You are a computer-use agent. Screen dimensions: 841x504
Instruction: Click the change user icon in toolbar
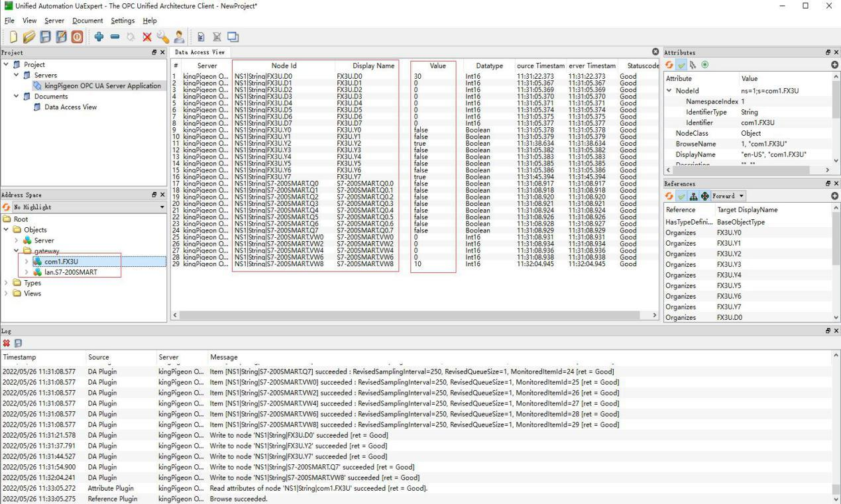(x=178, y=38)
